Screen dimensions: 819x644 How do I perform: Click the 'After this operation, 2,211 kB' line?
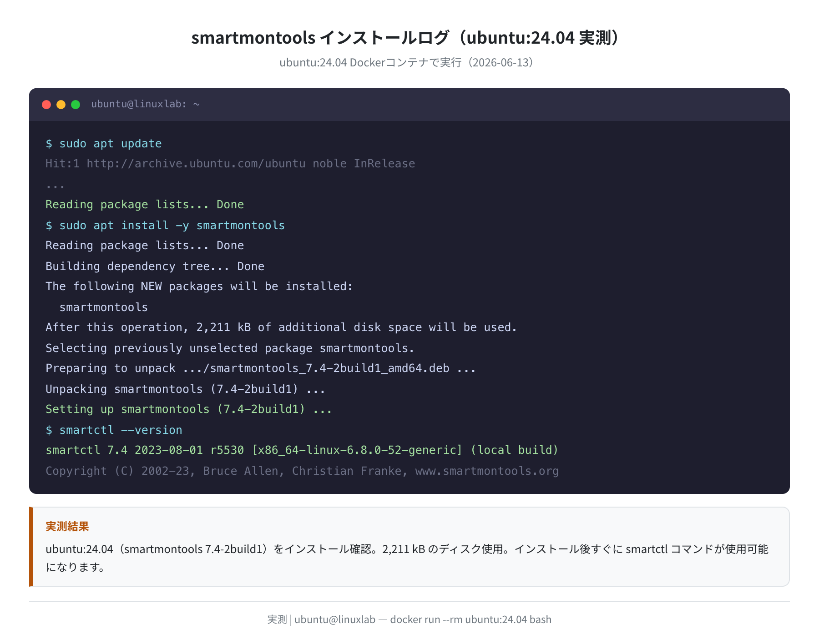[281, 327]
